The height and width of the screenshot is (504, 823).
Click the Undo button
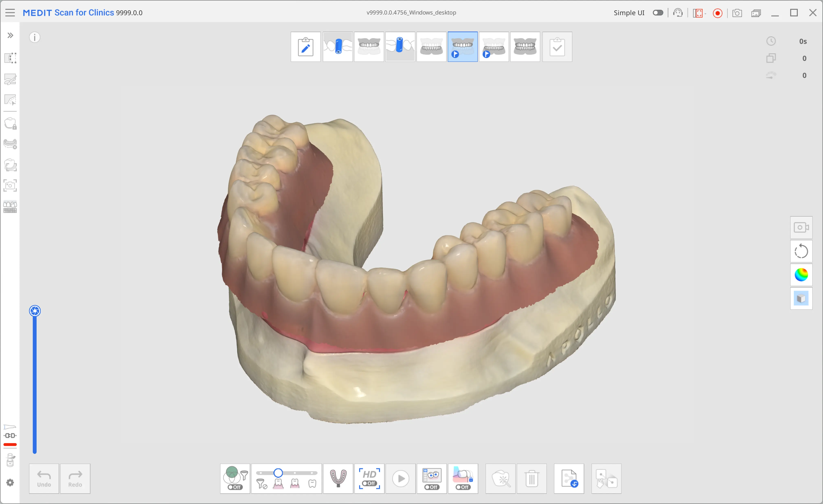(44, 478)
